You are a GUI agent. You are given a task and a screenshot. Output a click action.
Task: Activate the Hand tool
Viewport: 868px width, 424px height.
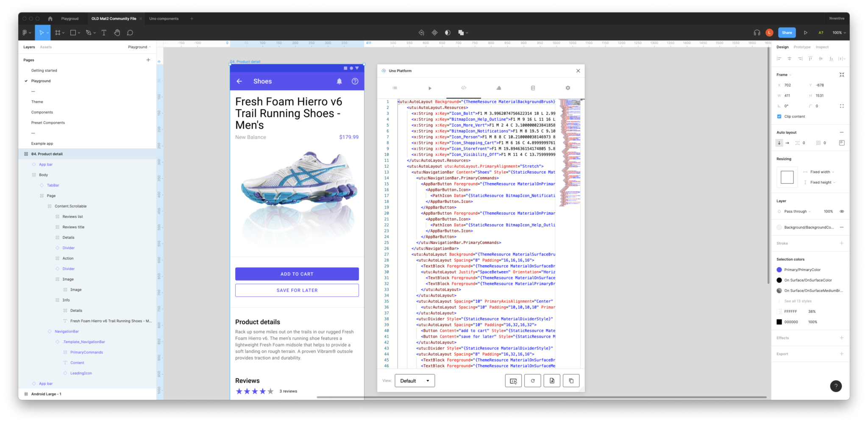[x=117, y=33]
